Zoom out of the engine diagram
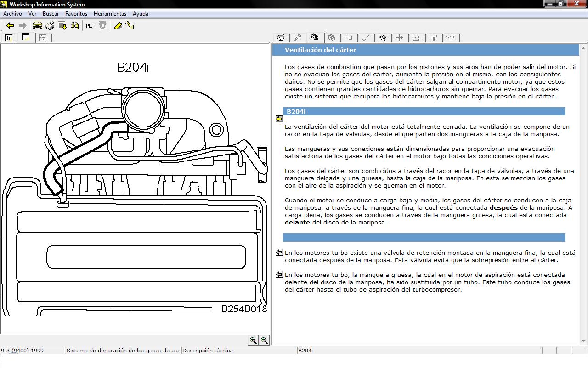This screenshot has height=368, width=588. [x=264, y=340]
